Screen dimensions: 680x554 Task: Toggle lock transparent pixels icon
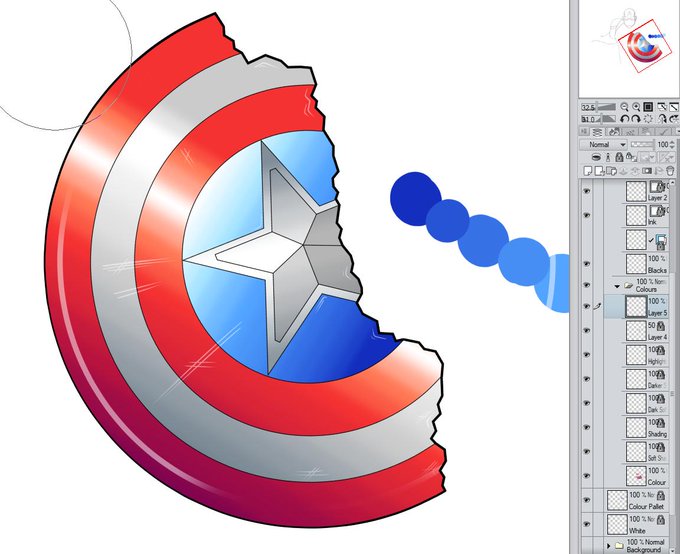pos(629,157)
